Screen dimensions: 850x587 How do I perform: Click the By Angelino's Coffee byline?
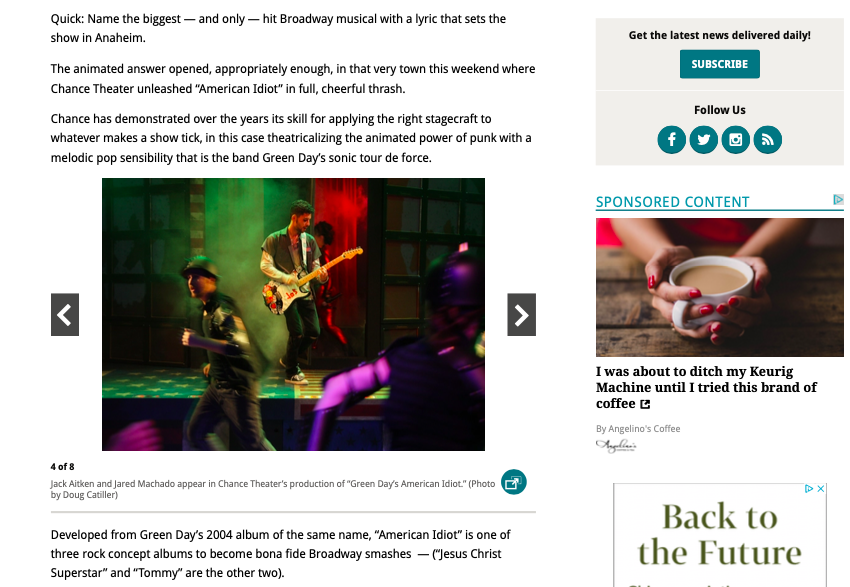point(638,429)
